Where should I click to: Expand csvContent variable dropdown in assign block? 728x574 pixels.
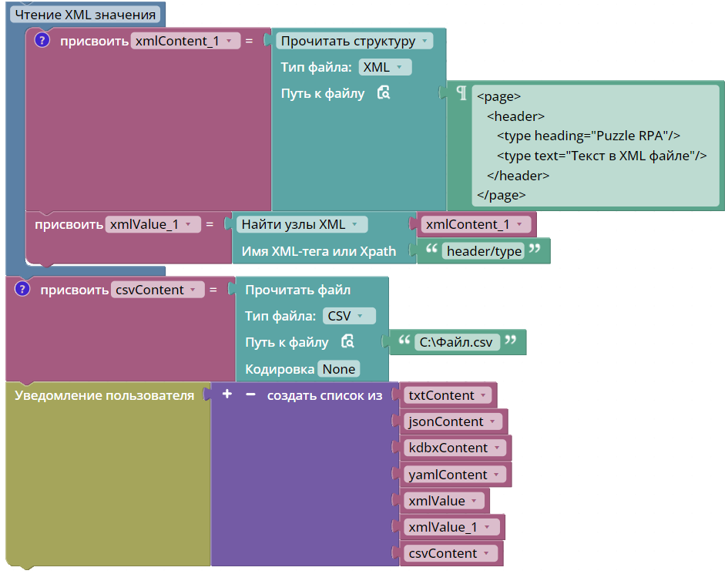tap(158, 290)
